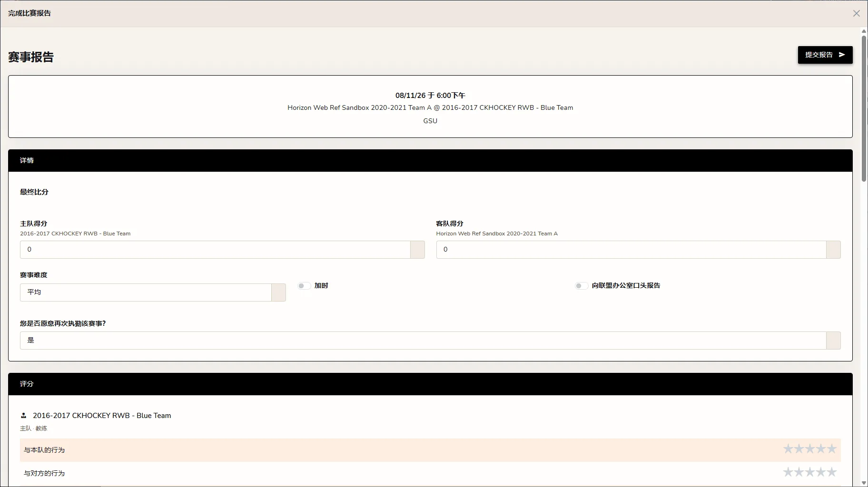Give 与对方的行为 a four-star rating
Screen dimensions: 868x487
[821, 472]
